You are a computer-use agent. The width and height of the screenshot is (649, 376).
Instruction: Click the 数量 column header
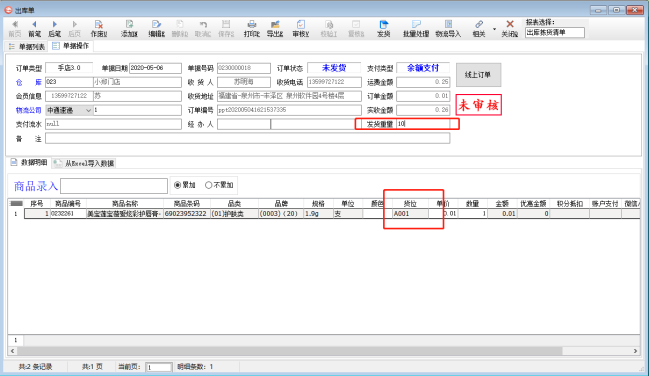point(472,203)
